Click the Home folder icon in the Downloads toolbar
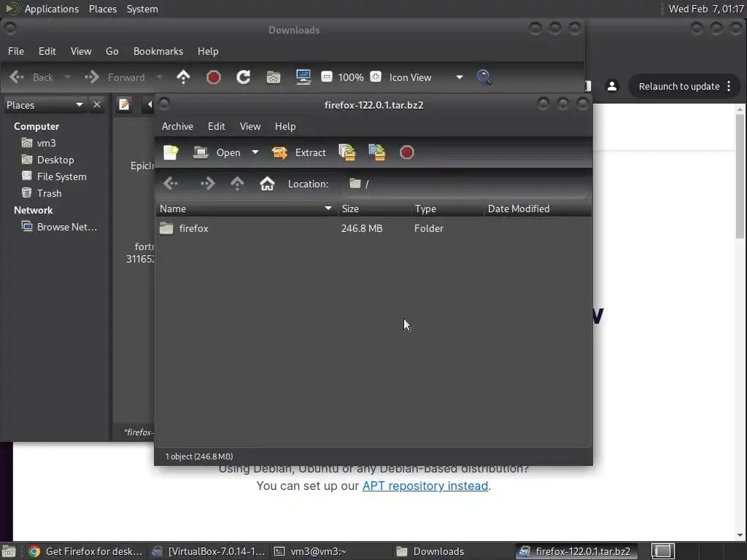This screenshot has width=747, height=560. pos(274,77)
